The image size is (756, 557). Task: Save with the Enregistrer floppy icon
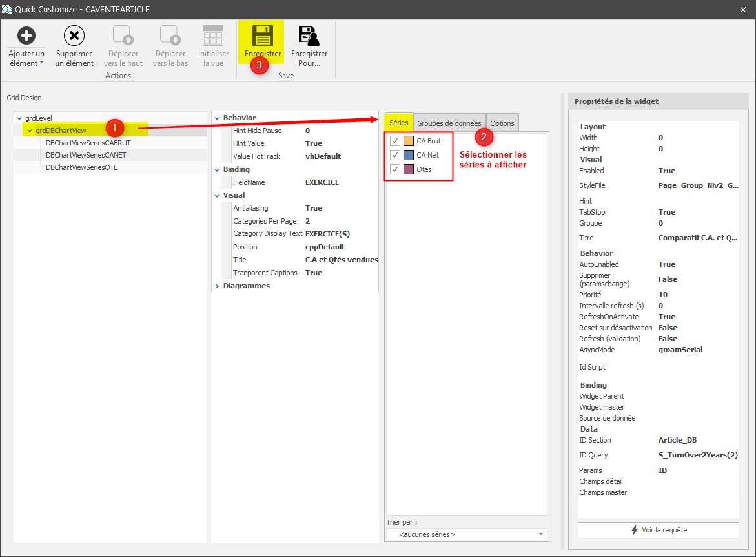pos(263,36)
